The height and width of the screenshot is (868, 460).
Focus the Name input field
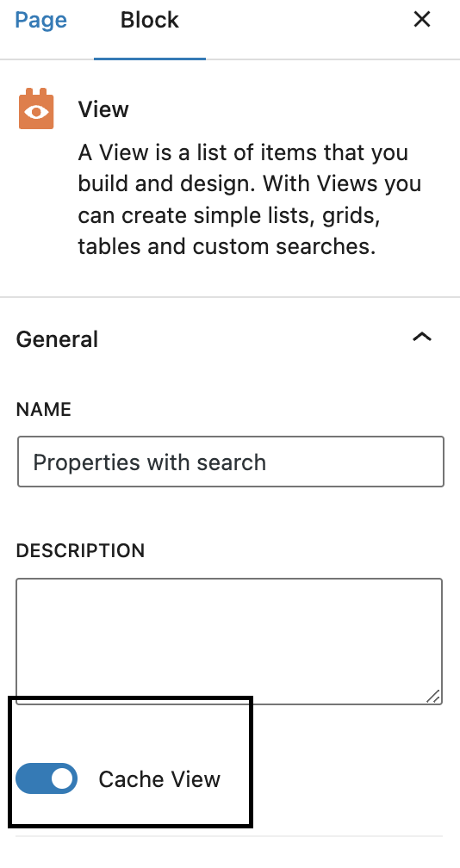click(x=230, y=462)
